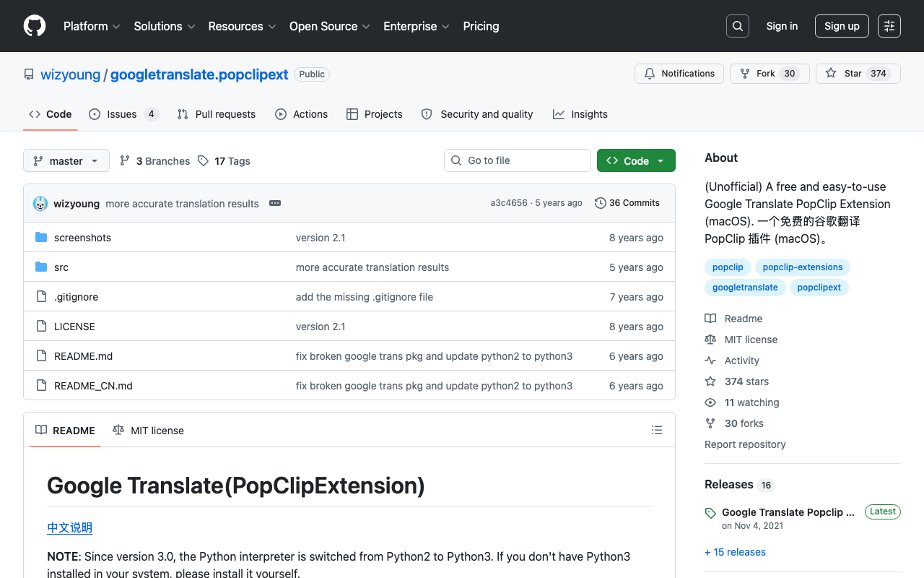
Task: Click the commit details ellipsis icon
Action: point(275,203)
